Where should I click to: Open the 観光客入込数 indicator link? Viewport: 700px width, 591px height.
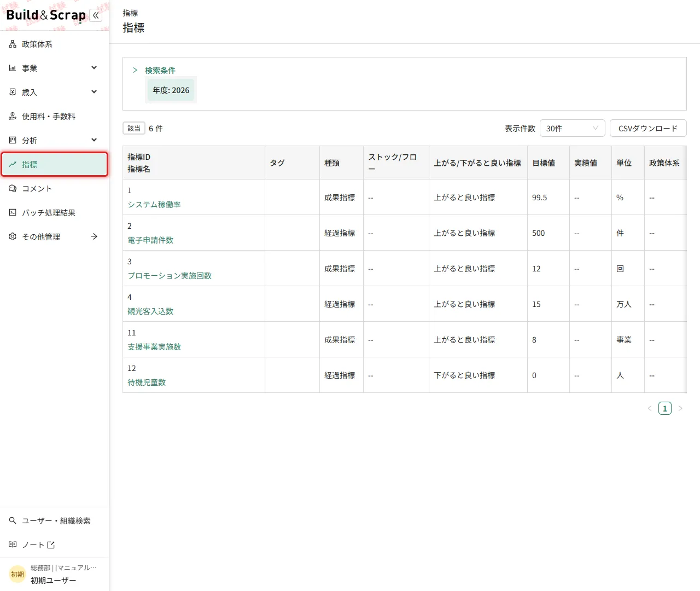(150, 311)
